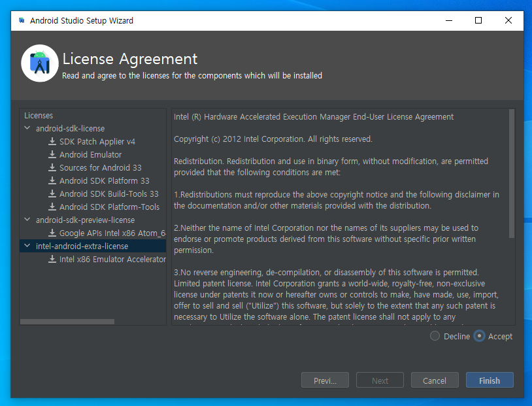Click the download icon beside Sources for Android 33

pos(52,167)
